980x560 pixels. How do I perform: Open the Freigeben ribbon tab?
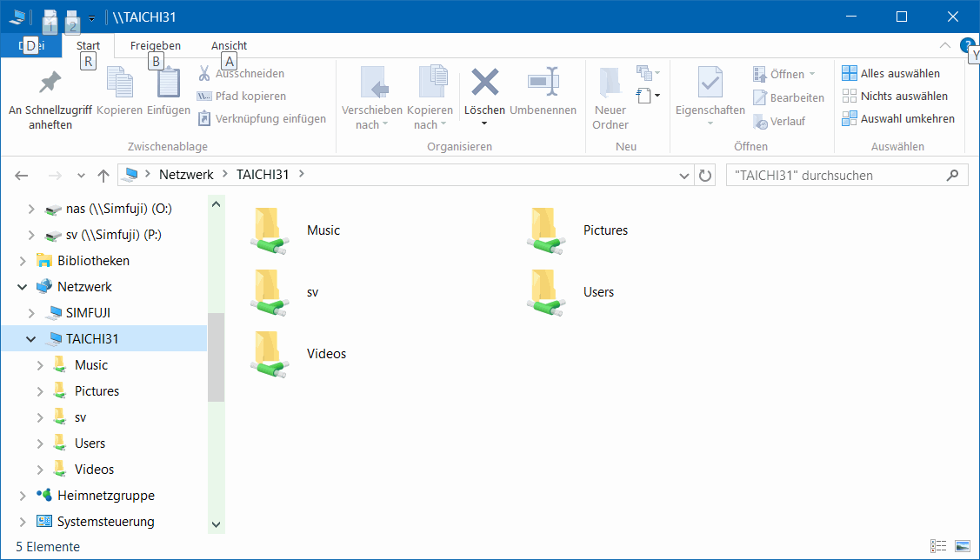click(156, 46)
